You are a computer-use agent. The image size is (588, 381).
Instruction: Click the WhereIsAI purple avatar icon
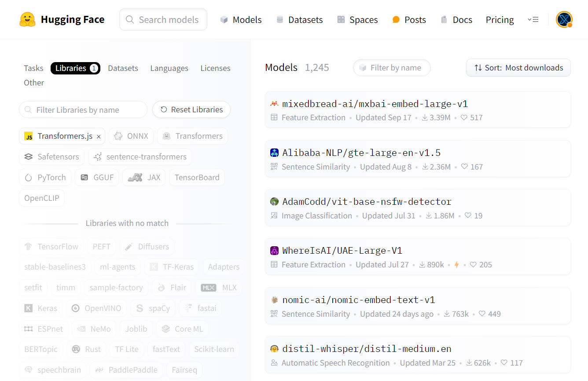tap(274, 251)
